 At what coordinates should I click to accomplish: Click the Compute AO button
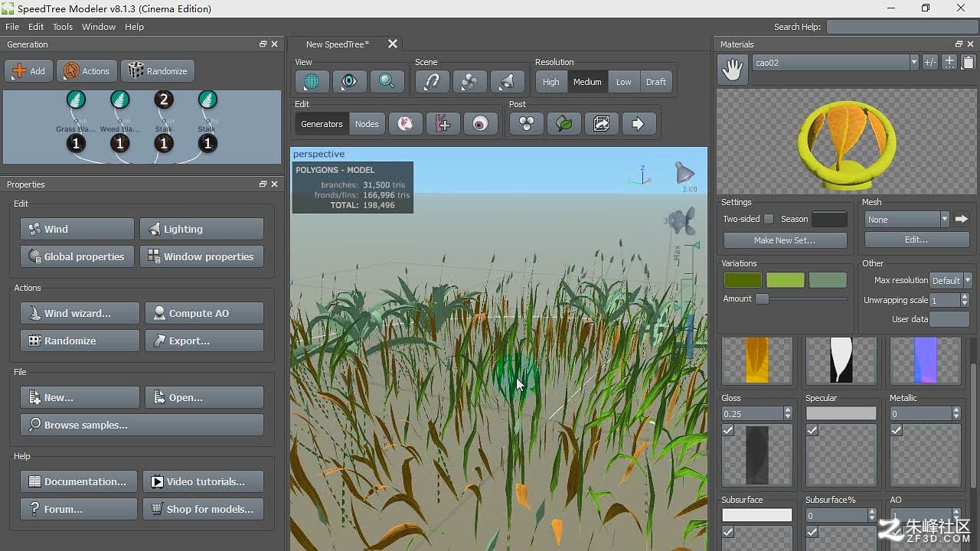pyautogui.click(x=204, y=313)
